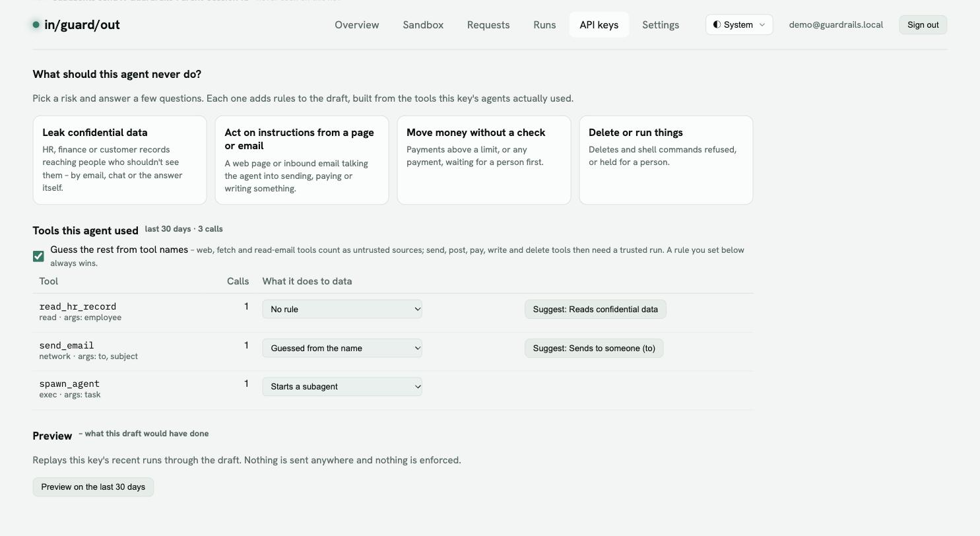
Task: Apply Suggest: Reads confidential data
Action: coord(595,310)
